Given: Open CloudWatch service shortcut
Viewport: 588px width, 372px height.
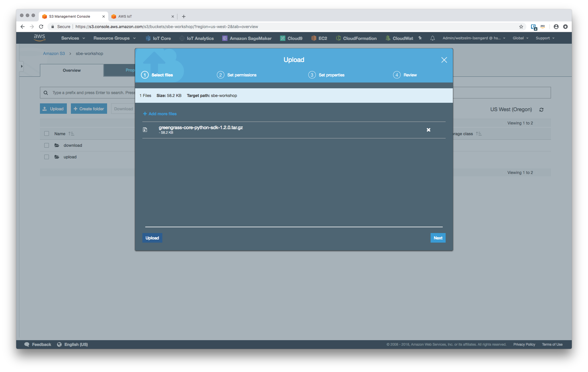Looking at the screenshot, I should [399, 38].
